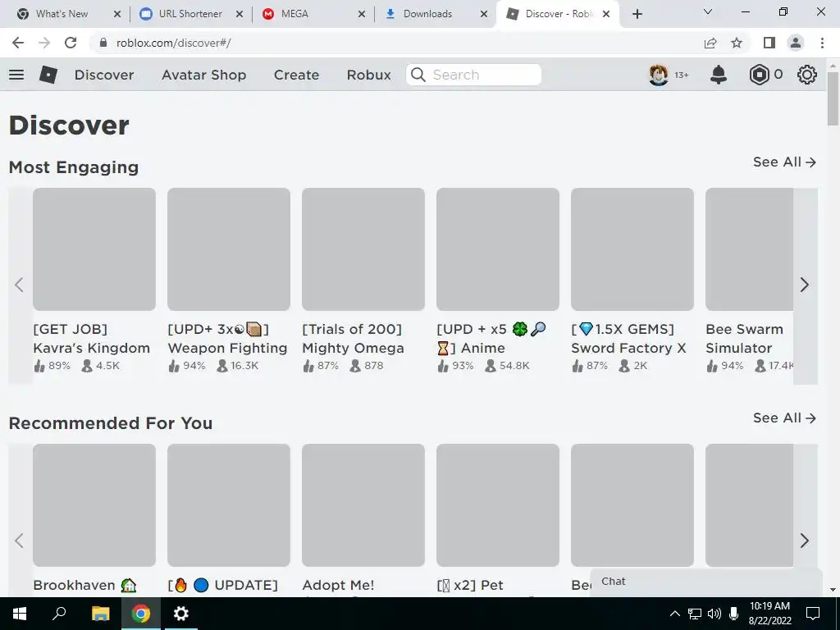This screenshot has height=630, width=840.
Task: Open Weapon Fighting game thumbnail
Action: tap(229, 249)
